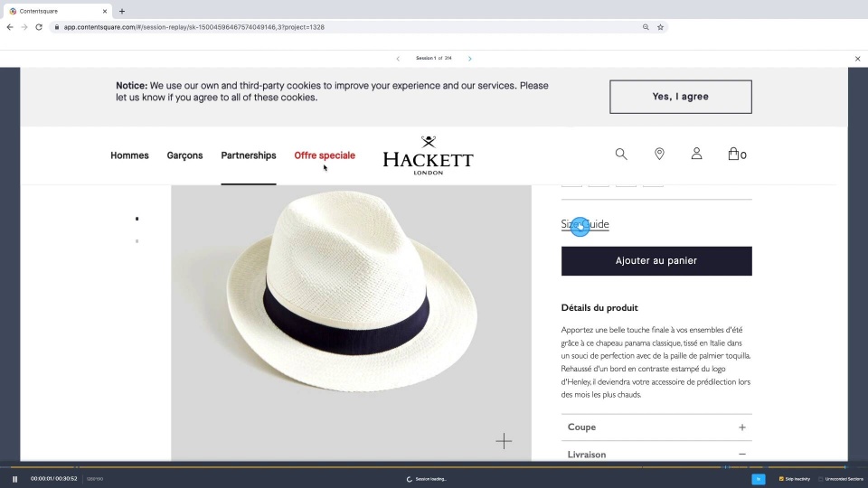Close the session replay viewer

click(857, 59)
